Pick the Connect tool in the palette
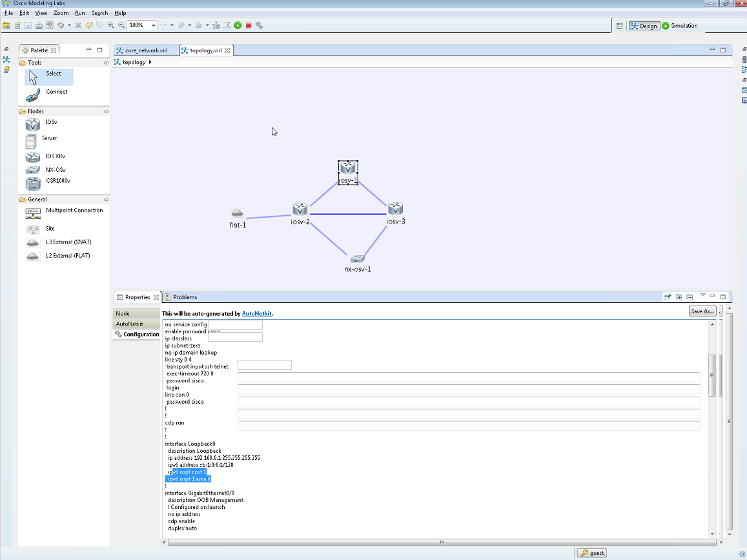The height and width of the screenshot is (560, 747). coord(46,94)
